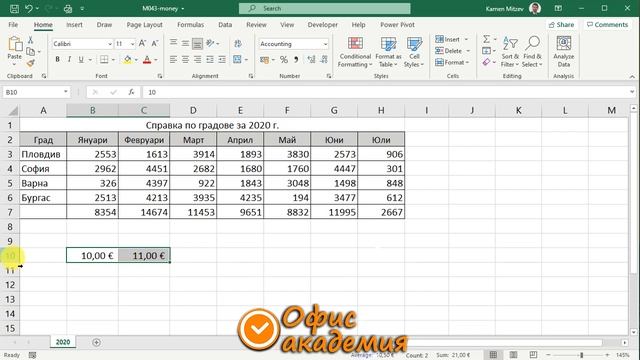Toggle align text left
640x360 pixels.
coord(173,60)
